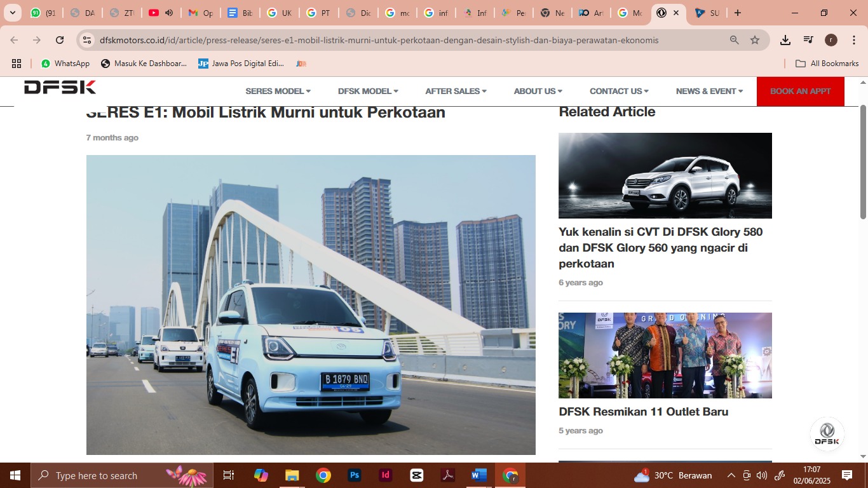This screenshot has width=868, height=488.
Task: Open File Explorer from taskbar
Action: tap(292, 475)
